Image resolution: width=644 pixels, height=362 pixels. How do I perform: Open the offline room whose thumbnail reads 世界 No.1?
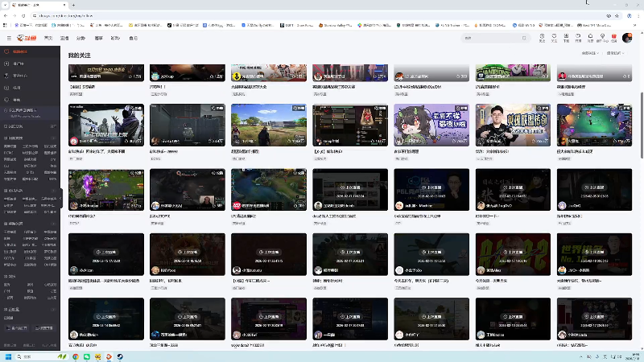[594, 254]
